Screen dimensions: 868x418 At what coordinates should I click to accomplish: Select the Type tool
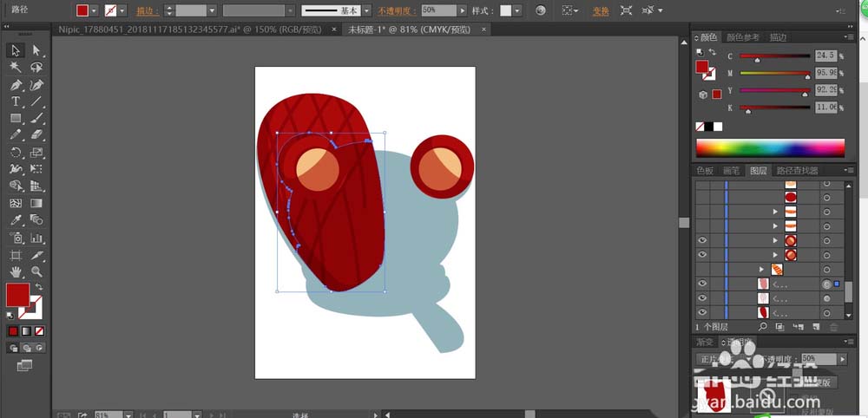(16, 101)
